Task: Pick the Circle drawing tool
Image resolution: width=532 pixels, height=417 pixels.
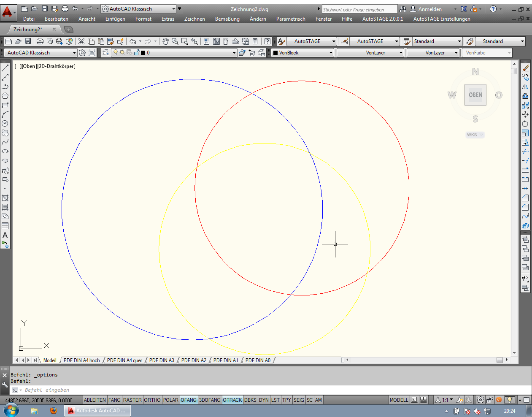Action: pos(5,124)
